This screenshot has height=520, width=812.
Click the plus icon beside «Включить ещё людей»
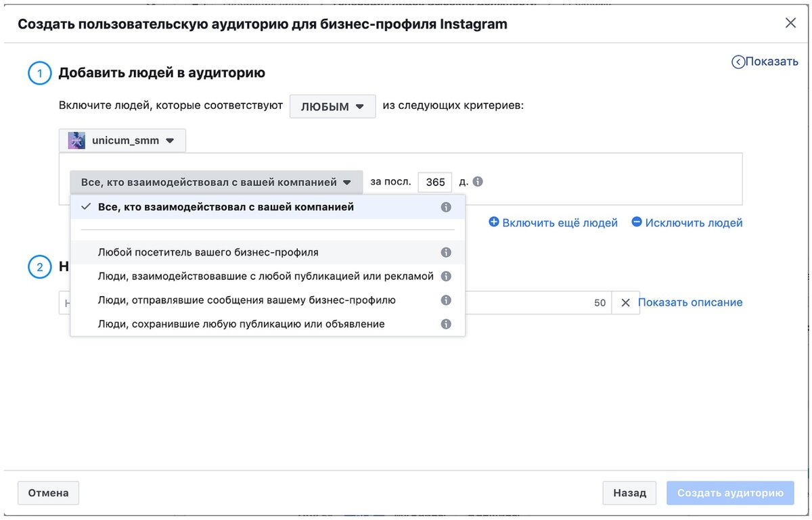pyautogui.click(x=494, y=222)
